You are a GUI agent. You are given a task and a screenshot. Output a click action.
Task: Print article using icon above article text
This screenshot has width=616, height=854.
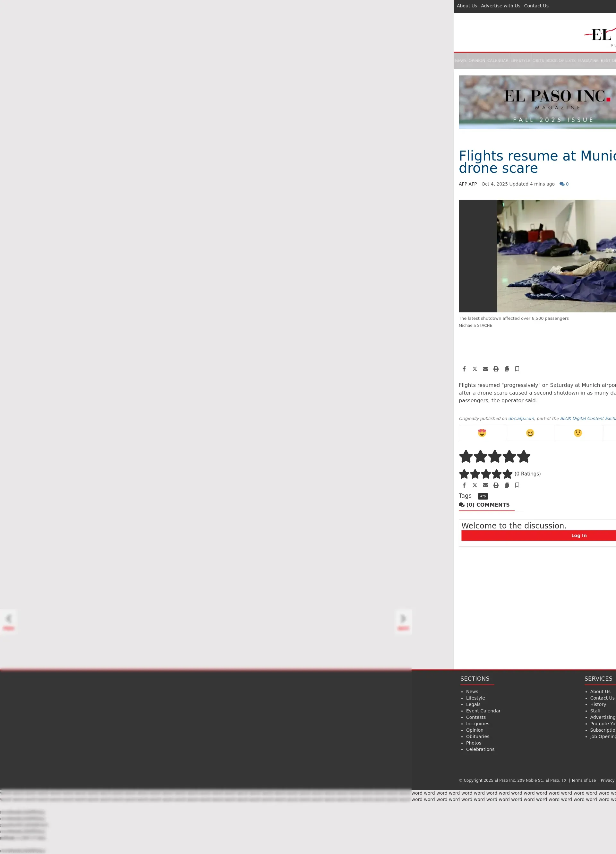pos(496,369)
